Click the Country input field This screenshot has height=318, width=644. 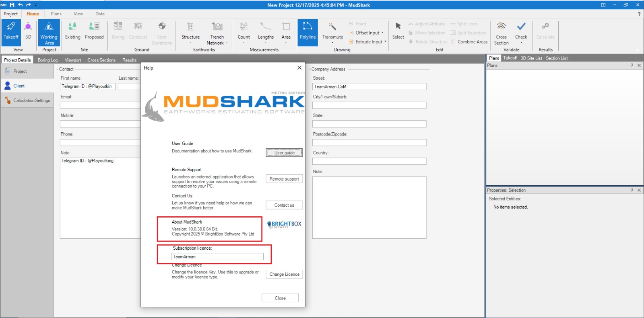pos(369,161)
